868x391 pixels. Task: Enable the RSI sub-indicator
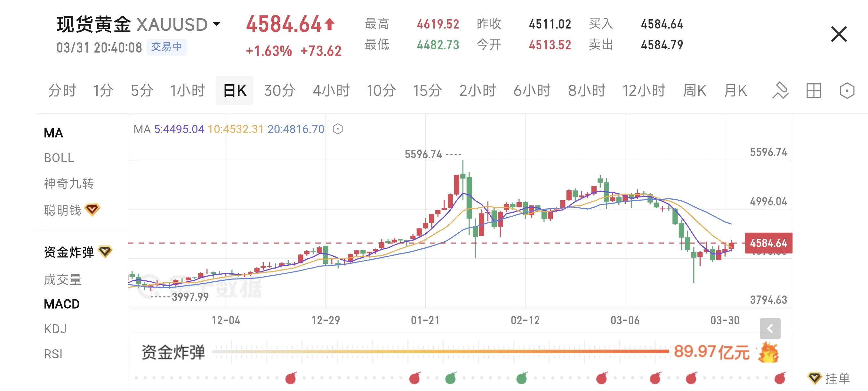[53, 354]
